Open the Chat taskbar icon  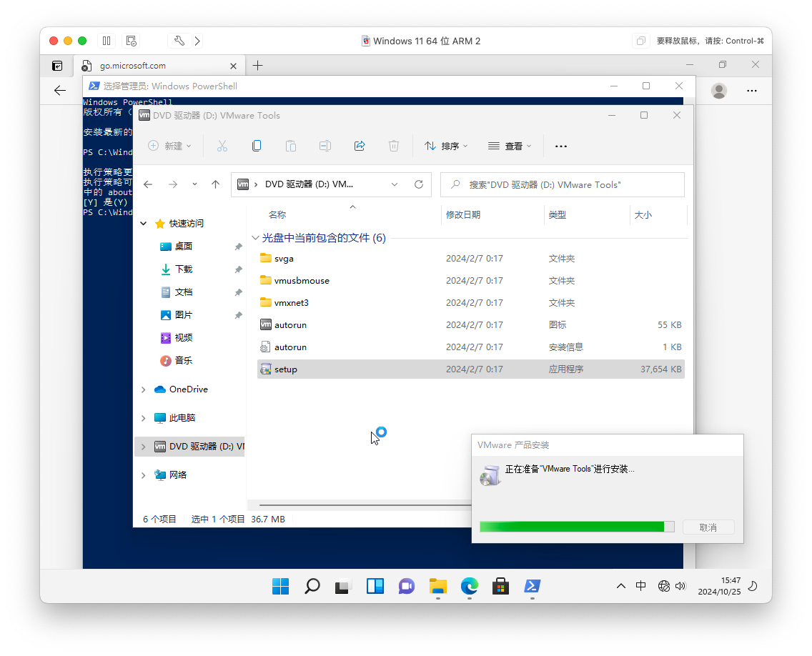407,586
